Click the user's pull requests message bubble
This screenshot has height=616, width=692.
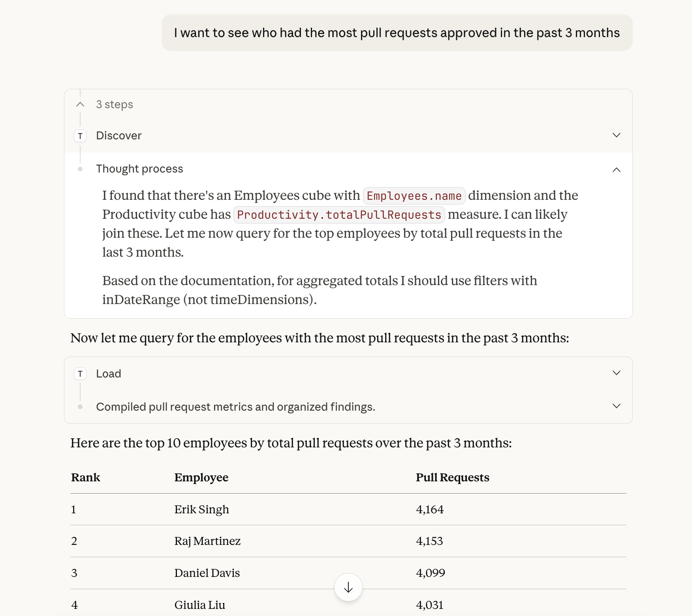pos(397,33)
